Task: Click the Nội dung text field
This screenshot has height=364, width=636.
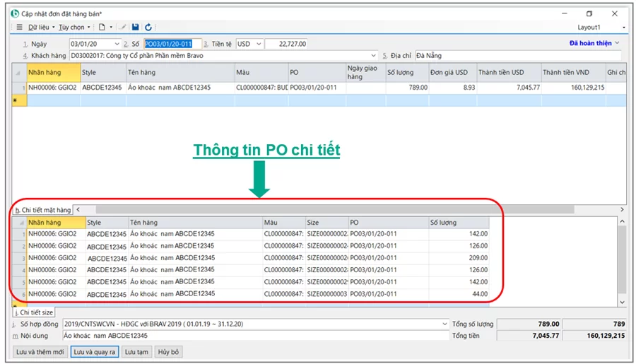Action: pyautogui.click(x=256, y=336)
